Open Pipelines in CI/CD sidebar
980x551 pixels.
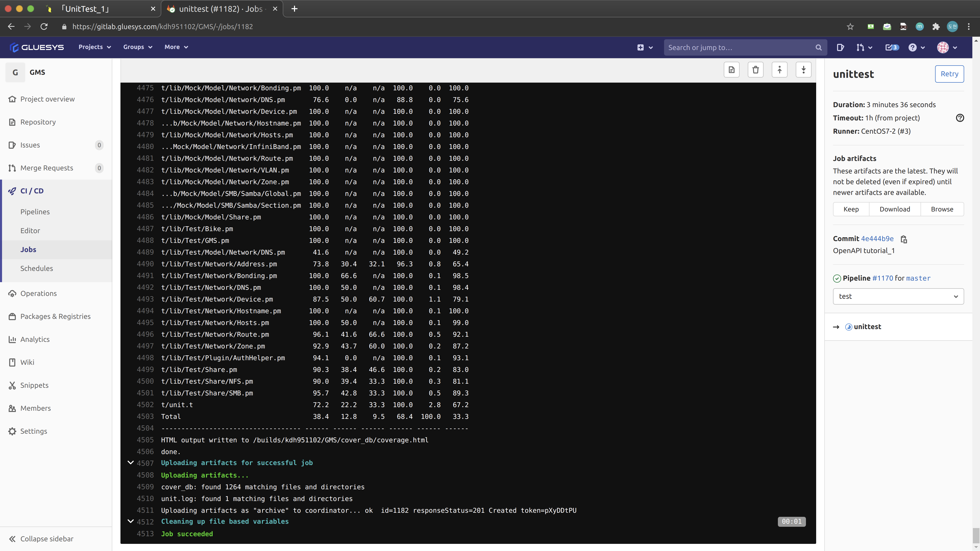point(35,212)
